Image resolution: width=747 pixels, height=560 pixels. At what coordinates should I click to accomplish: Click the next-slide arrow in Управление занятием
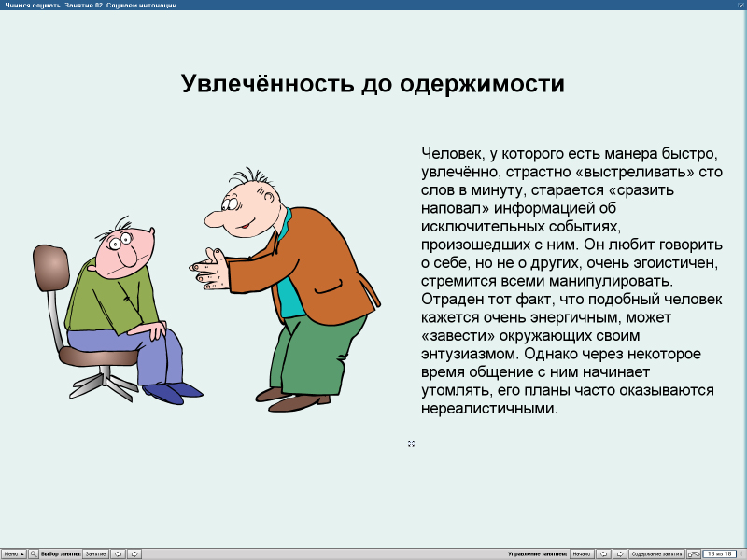pos(620,553)
